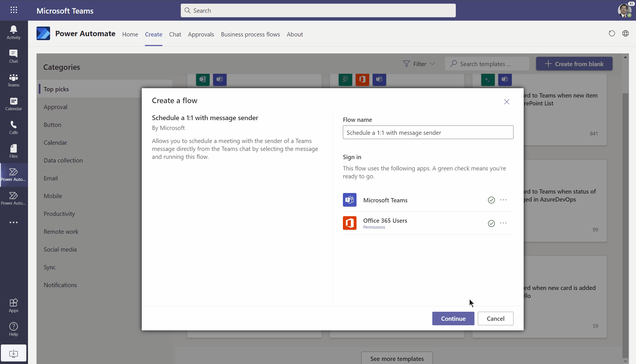
Task: Click the app launcher waffle icon
Action: coord(14,10)
